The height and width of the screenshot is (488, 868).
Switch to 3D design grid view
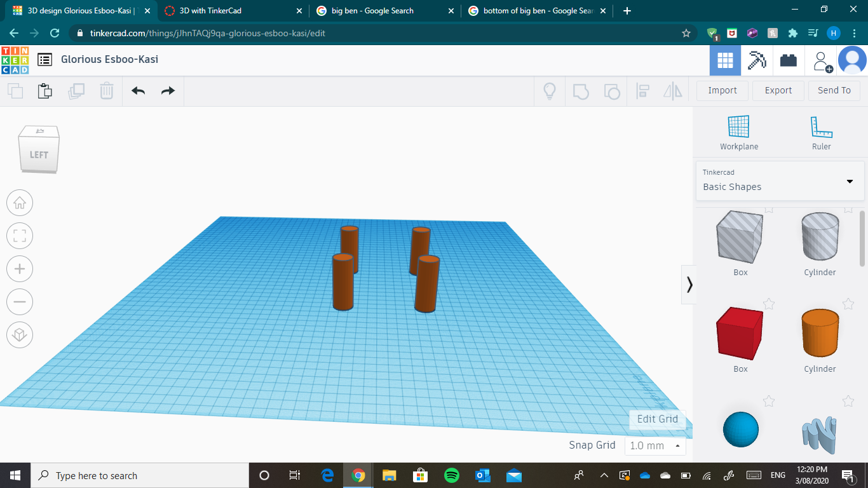(x=725, y=60)
